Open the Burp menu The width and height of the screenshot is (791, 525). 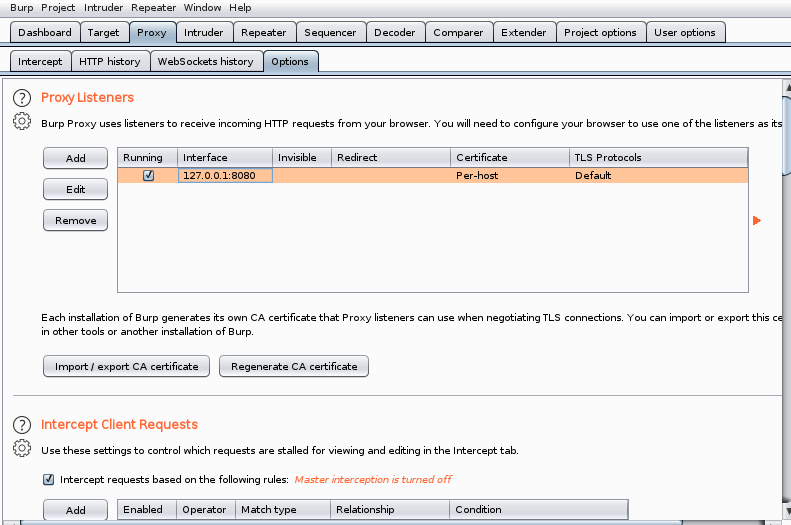click(x=22, y=8)
